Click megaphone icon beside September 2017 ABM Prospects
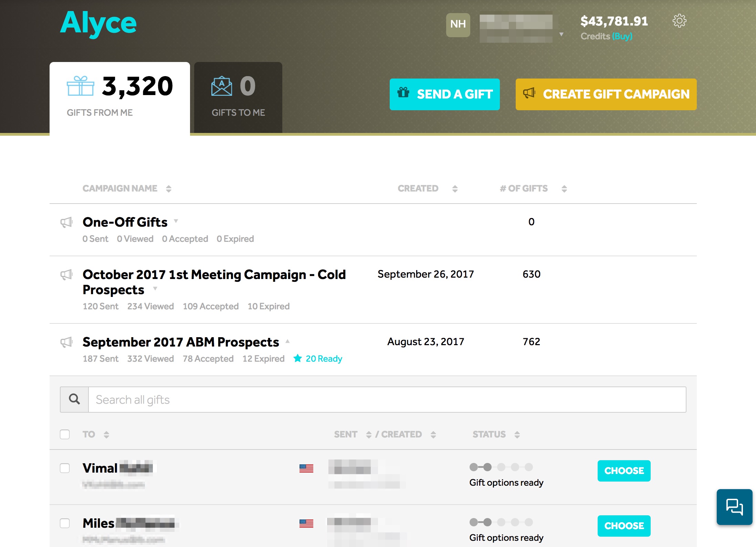756x547 pixels. tap(66, 342)
